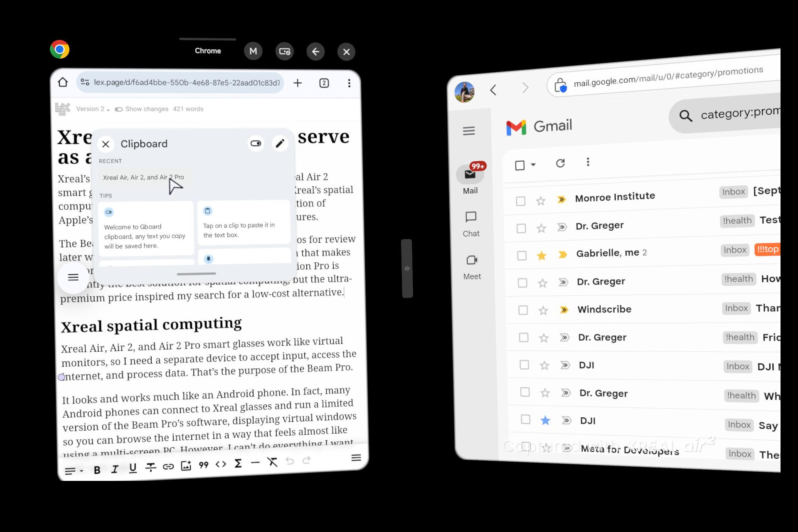Expand the lex.page document options menu
Viewport: 798px width, 532px height.
tap(73, 277)
